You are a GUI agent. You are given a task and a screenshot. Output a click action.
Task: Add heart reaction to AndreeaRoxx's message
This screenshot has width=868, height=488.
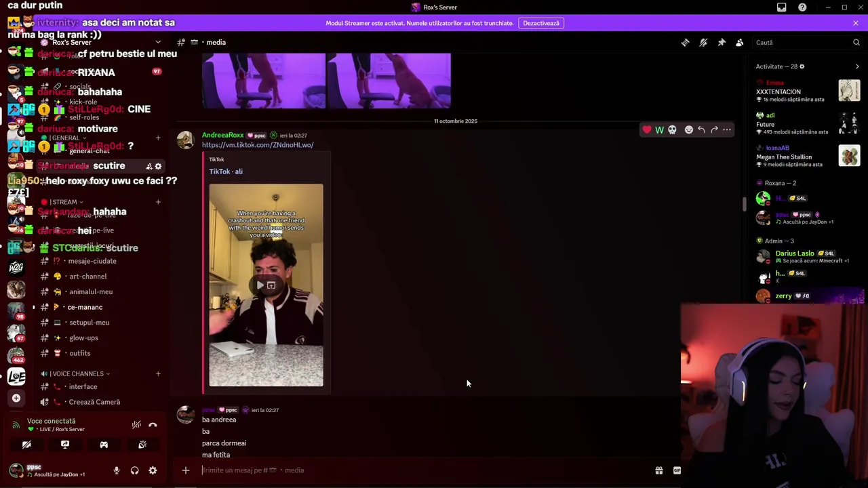click(x=647, y=129)
